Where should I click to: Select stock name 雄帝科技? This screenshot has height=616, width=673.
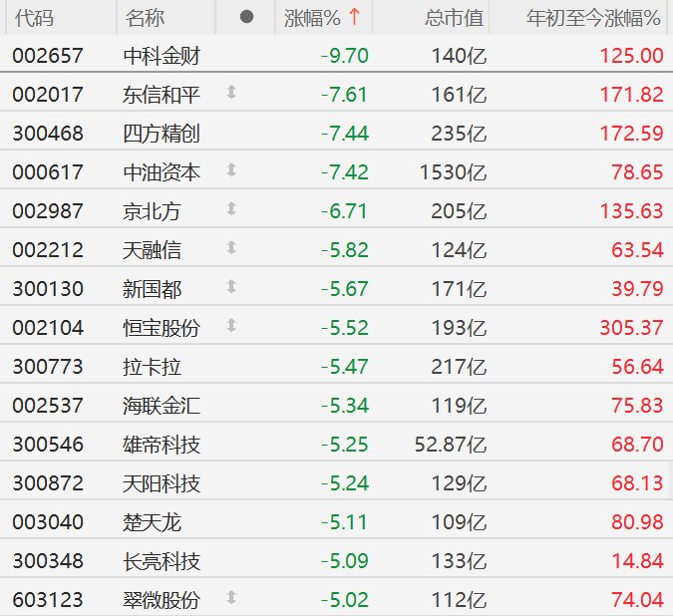pyautogui.click(x=162, y=445)
